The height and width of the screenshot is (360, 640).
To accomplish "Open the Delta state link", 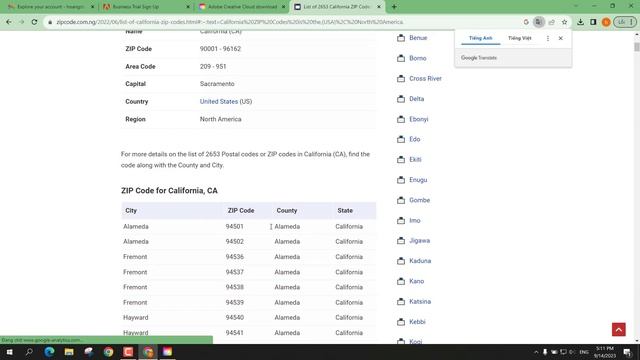I will (x=416, y=99).
